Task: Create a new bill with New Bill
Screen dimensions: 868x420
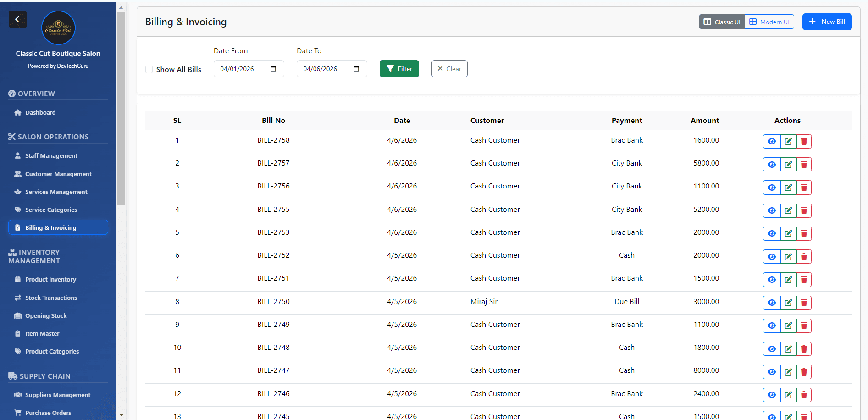Action: click(827, 22)
